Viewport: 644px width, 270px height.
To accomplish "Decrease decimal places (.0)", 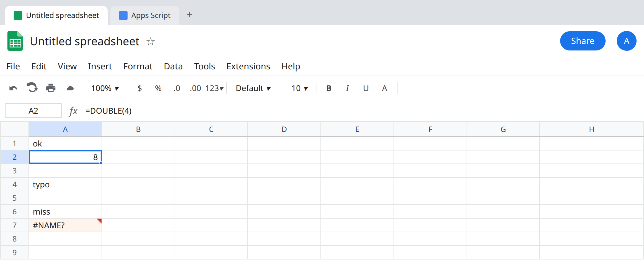I will 177,88.
